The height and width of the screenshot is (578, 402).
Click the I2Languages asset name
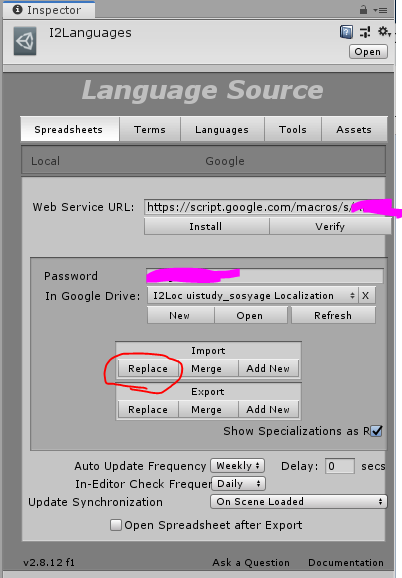click(90, 33)
